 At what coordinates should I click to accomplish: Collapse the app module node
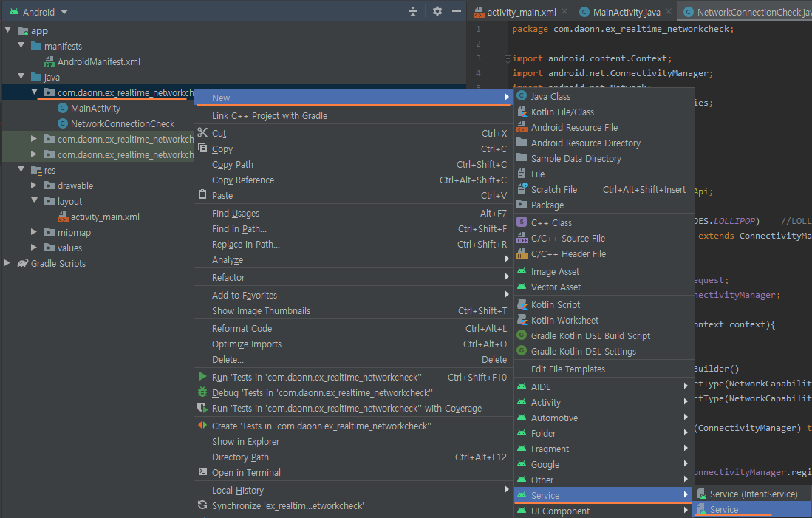pyautogui.click(x=8, y=30)
